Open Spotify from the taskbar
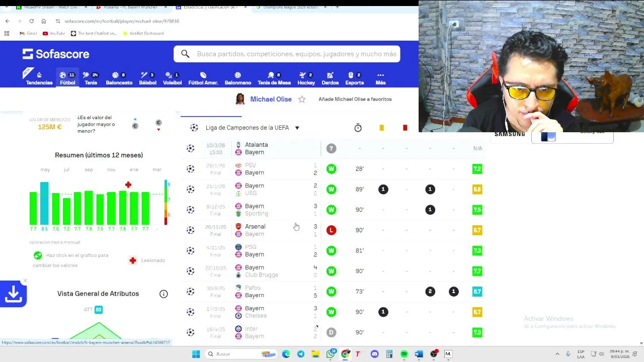The height and width of the screenshot is (362, 644). point(404,354)
